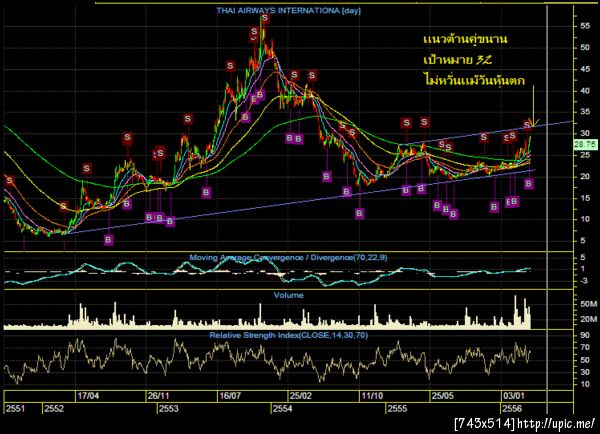This screenshot has height=434, width=600.
Task: Jump to year 2556 on timeline
Action: coord(512,408)
